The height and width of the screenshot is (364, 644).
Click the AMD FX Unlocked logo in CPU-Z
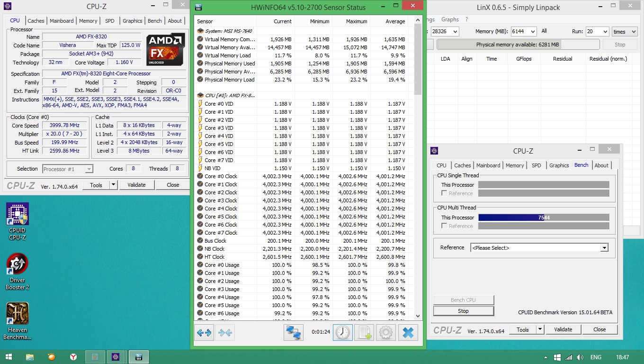pos(165,49)
